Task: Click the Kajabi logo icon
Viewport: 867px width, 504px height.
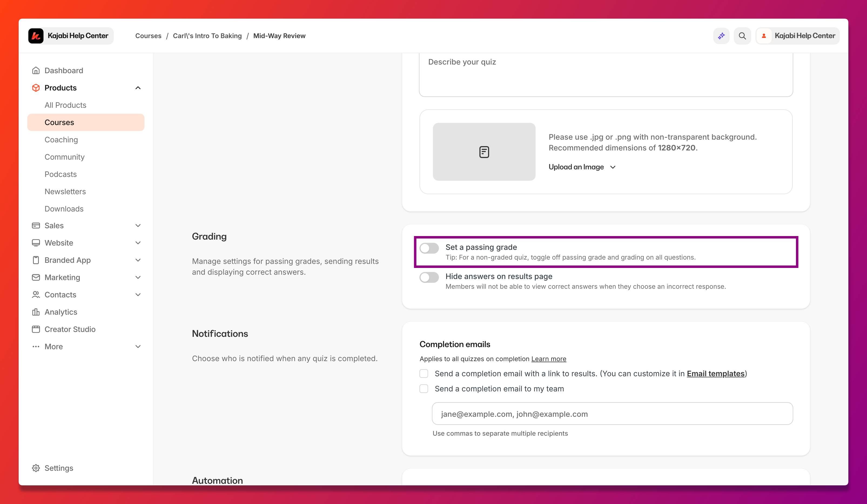Action: tap(36, 36)
